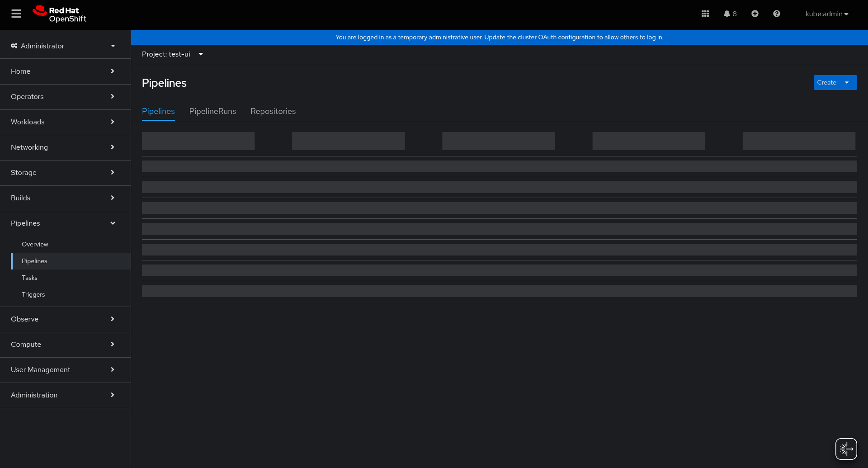The image size is (868, 468).
Task: Click the plus import icon
Action: pos(755,14)
